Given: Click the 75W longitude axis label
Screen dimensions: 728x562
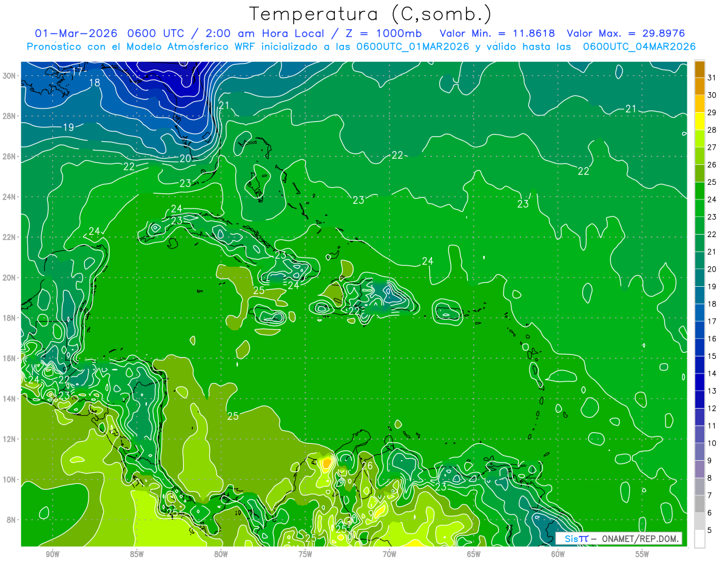Looking at the screenshot, I should [305, 554].
